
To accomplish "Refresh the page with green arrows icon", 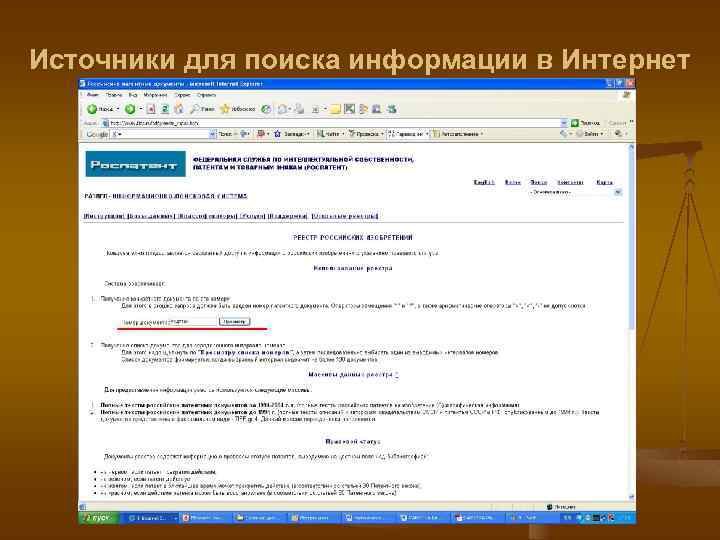I will pos(165,109).
